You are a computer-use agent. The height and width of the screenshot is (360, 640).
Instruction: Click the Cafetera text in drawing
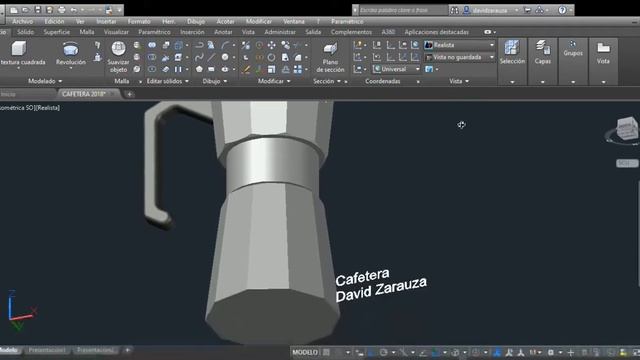[362, 278]
